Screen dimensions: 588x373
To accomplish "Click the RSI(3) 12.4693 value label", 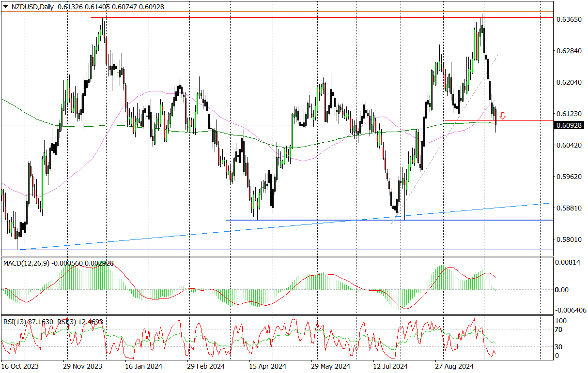I will pos(80,321).
